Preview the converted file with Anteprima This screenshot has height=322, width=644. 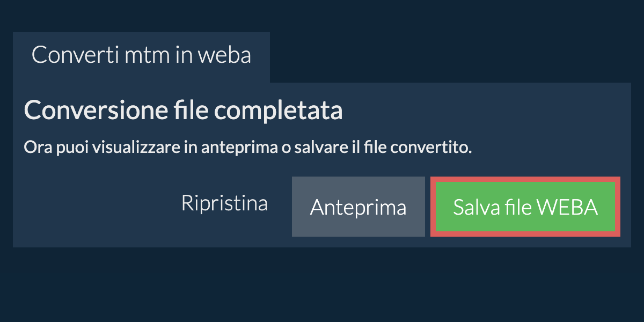358,207
